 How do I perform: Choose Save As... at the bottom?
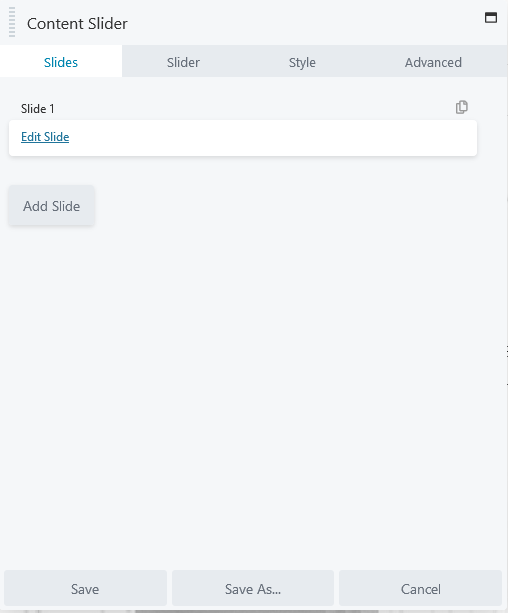(x=253, y=589)
